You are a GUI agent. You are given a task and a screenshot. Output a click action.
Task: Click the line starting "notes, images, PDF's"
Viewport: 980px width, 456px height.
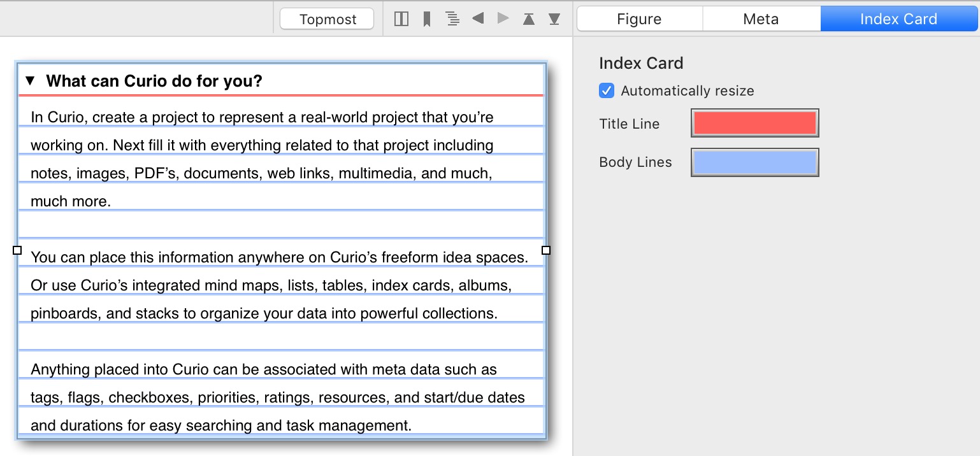point(261,173)
